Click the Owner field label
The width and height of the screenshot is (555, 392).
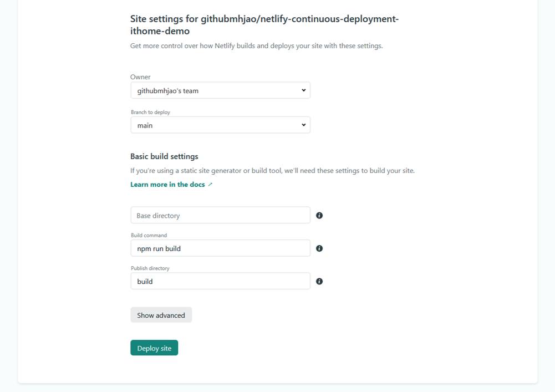[140, 77]
